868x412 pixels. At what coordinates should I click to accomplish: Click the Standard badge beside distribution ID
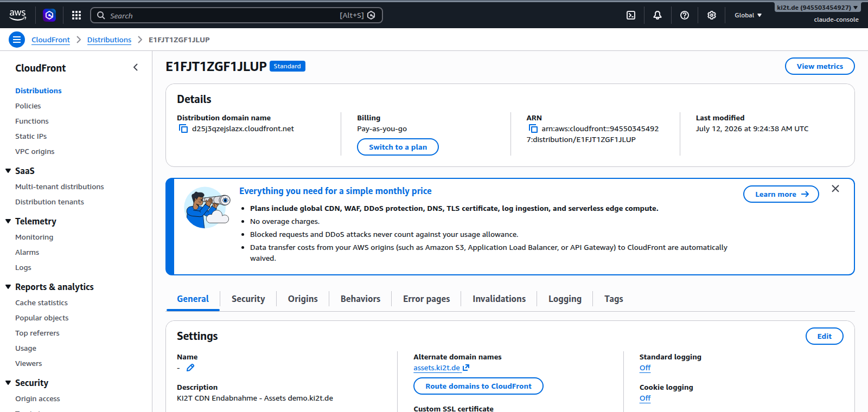[288, 66]
